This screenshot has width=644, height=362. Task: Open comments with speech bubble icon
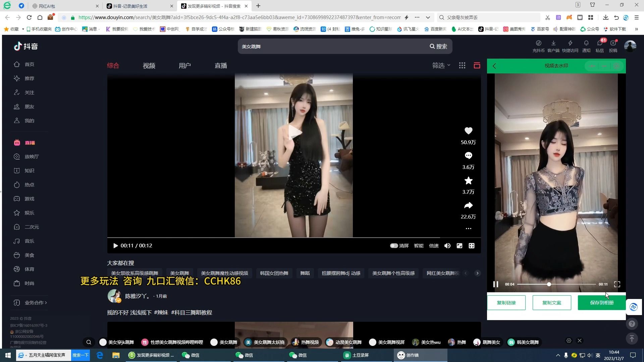pos(468,156)
